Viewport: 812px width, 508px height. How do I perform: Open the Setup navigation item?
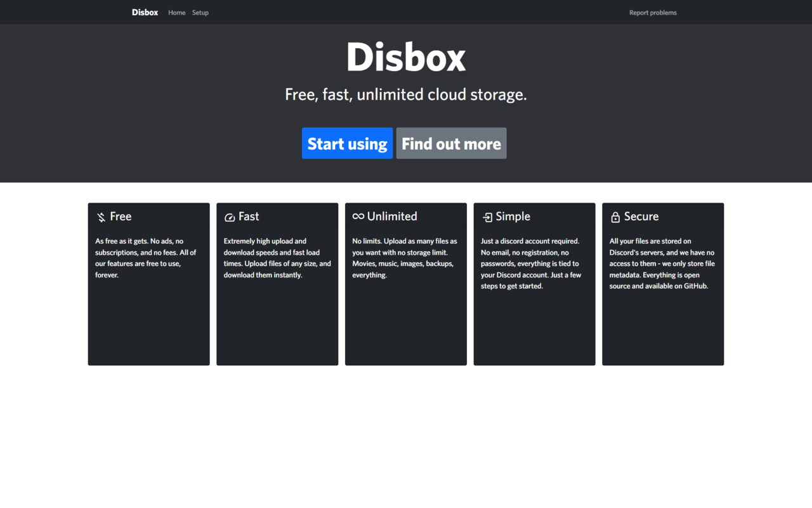tap(200, 12)
